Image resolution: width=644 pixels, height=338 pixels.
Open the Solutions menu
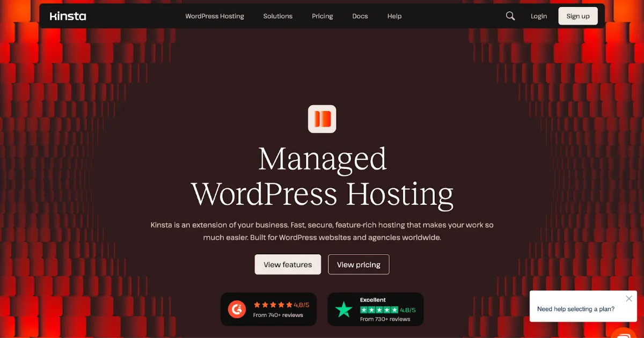point(278,16)
